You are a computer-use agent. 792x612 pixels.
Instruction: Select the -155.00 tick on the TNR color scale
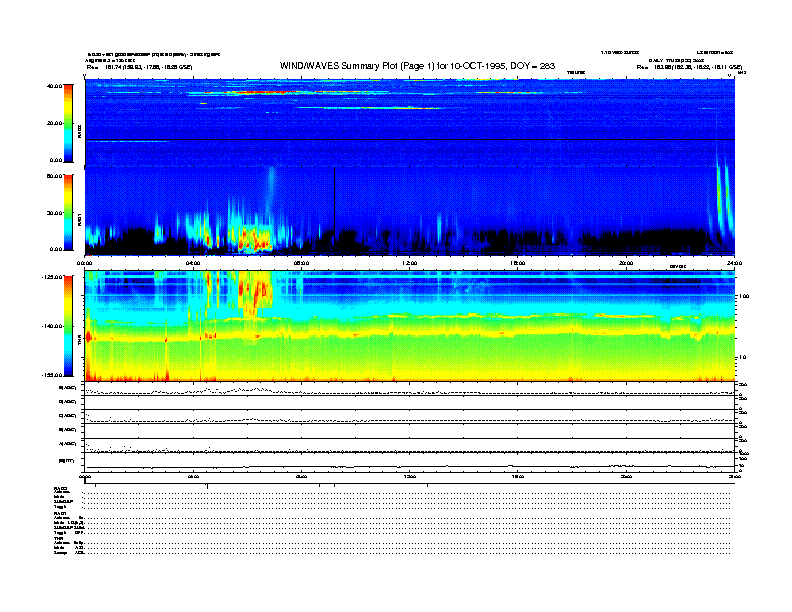[x=52, y=375]
